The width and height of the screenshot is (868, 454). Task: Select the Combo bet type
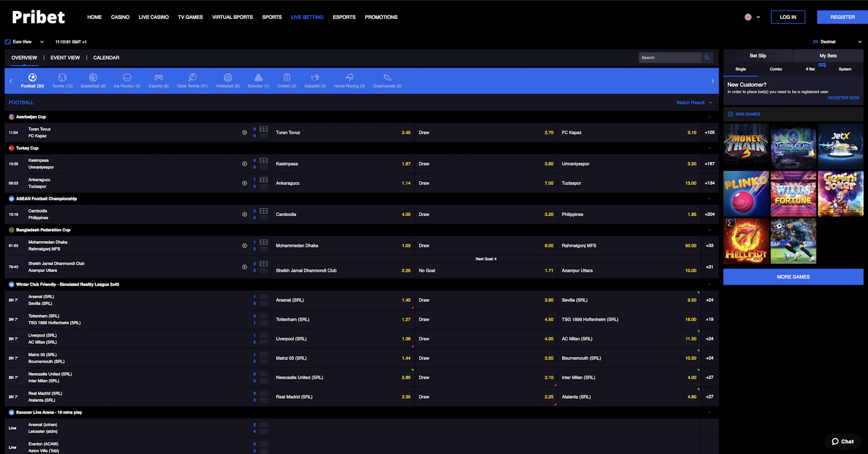tap(776, 70)
